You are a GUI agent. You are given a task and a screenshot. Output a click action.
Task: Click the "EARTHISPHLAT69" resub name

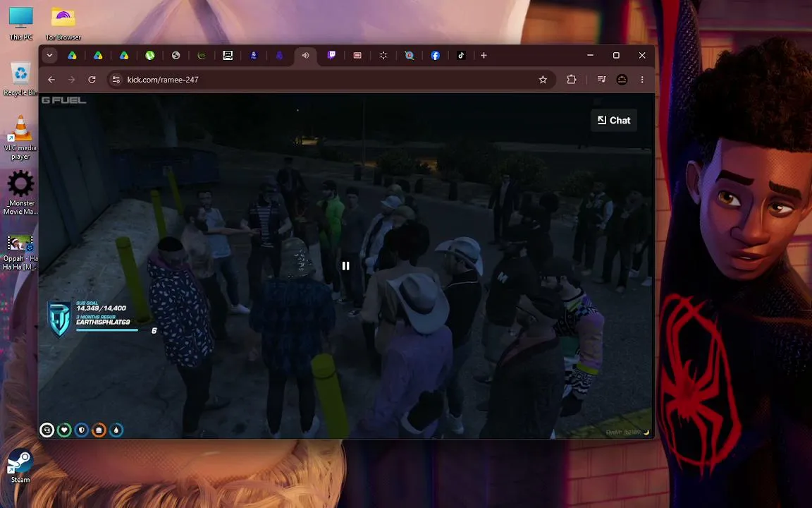pyautogui.click(x=103, y=322)
